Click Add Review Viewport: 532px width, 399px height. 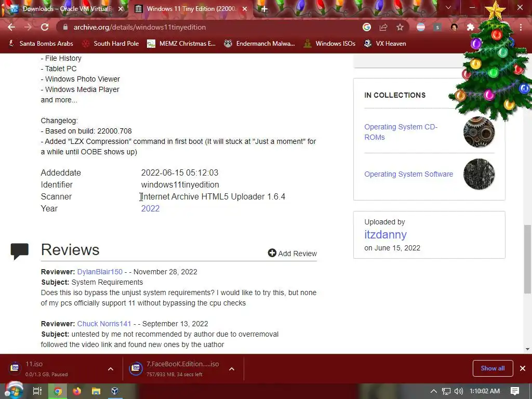292,253
